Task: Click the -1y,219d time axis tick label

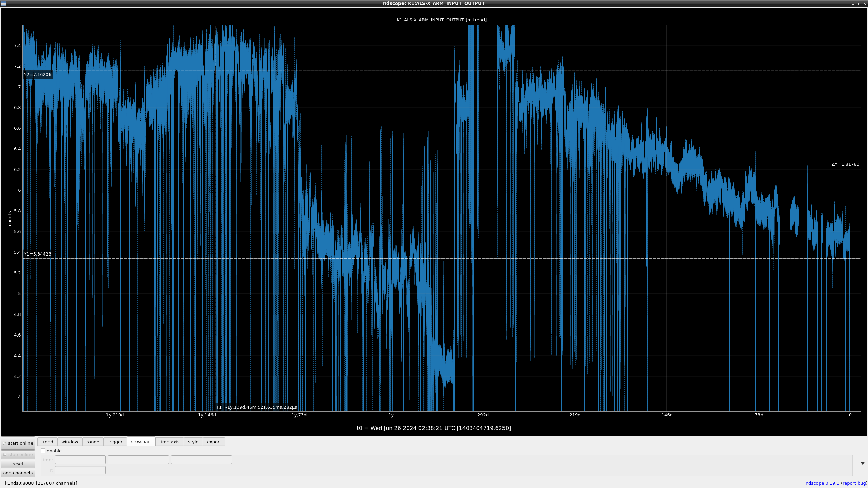Action: 114,415
